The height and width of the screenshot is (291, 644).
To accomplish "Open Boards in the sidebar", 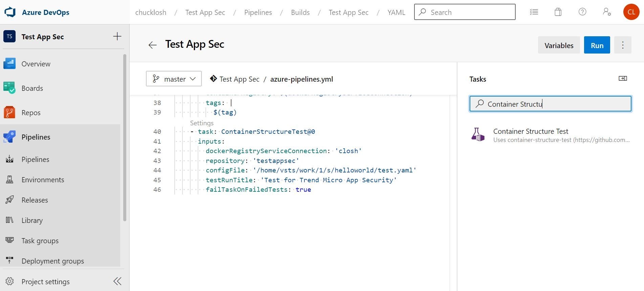I will tap(32, 88).
